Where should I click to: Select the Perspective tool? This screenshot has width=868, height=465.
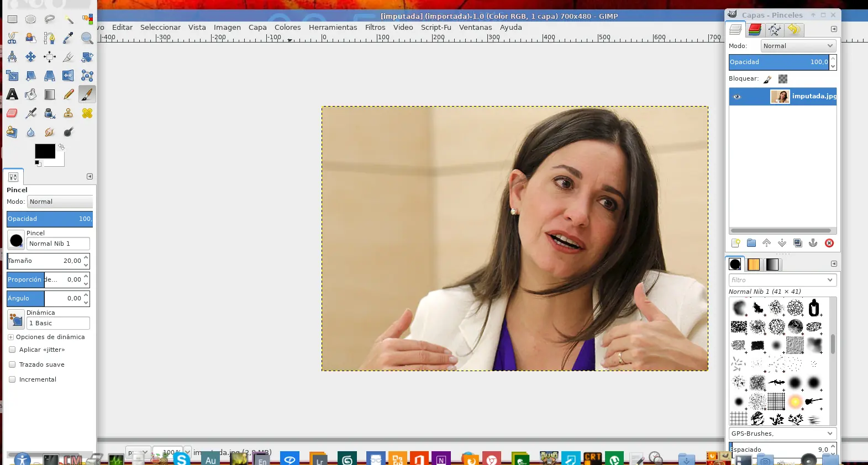pos(50,76)
